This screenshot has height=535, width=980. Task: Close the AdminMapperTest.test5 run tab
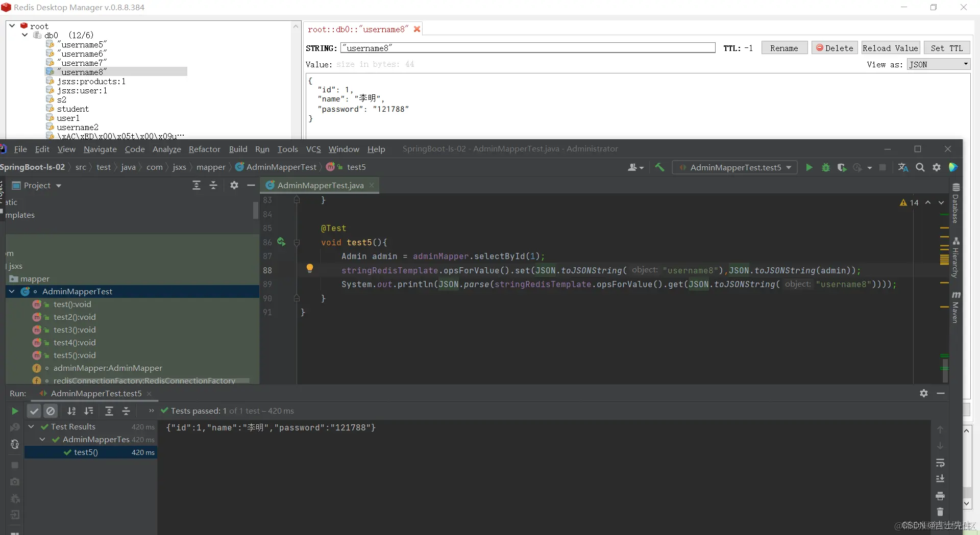coord(149,394)
